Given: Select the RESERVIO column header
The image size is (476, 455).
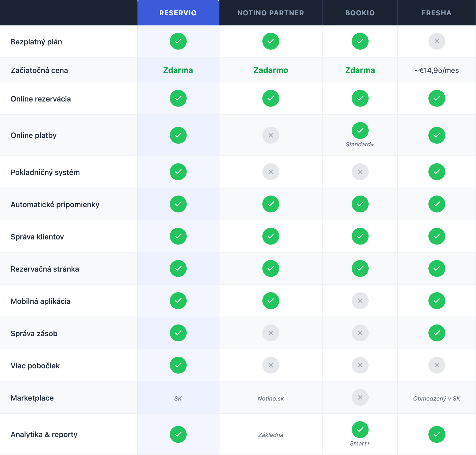Looking at the screenshot, I should click(178, 13).
